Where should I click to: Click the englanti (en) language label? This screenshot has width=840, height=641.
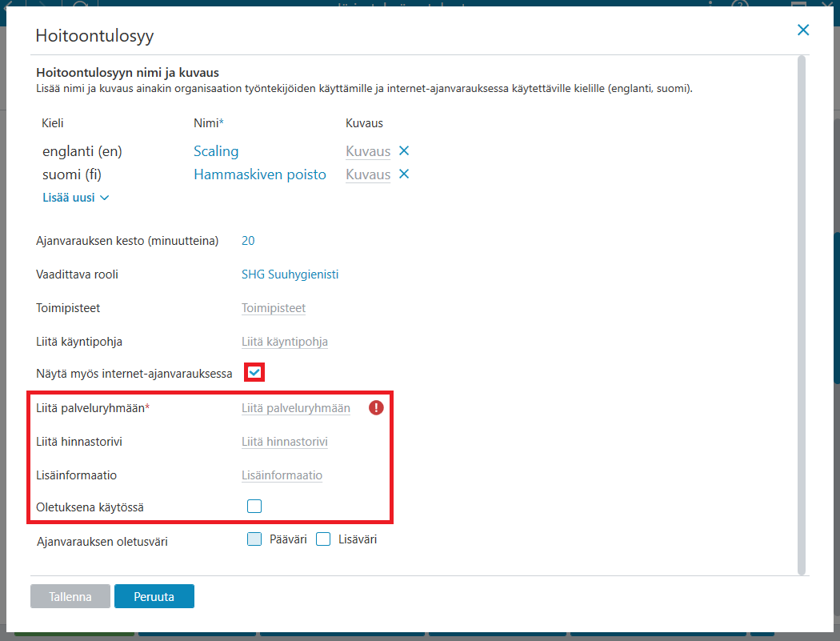(x=82, y=151)
